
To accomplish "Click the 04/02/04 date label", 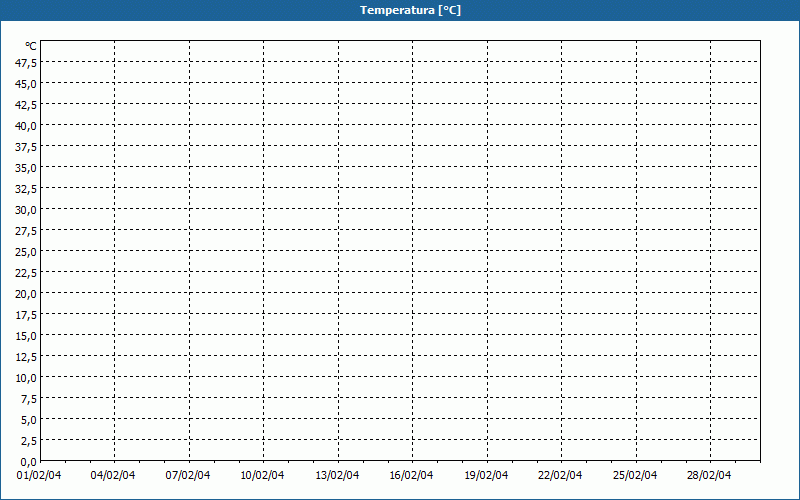I will 113,476.
